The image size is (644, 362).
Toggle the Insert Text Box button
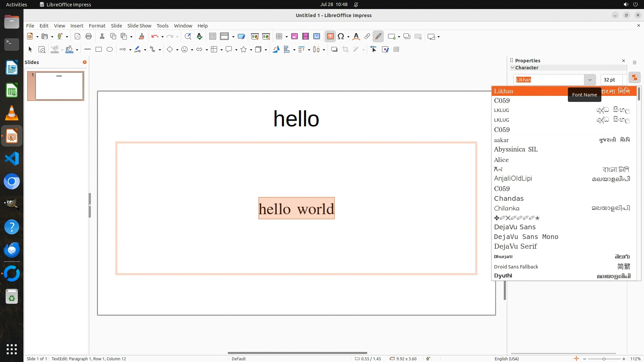pos(330,37)
